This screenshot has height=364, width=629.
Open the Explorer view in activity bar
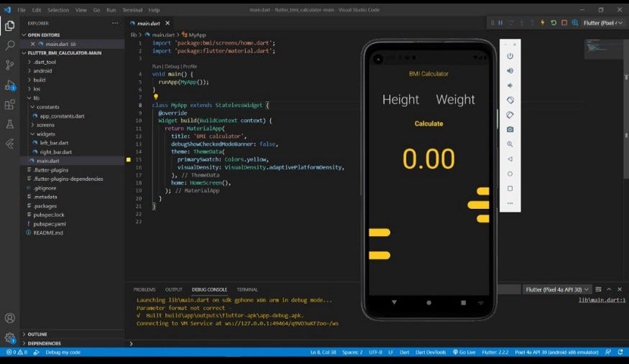(9, 26)
